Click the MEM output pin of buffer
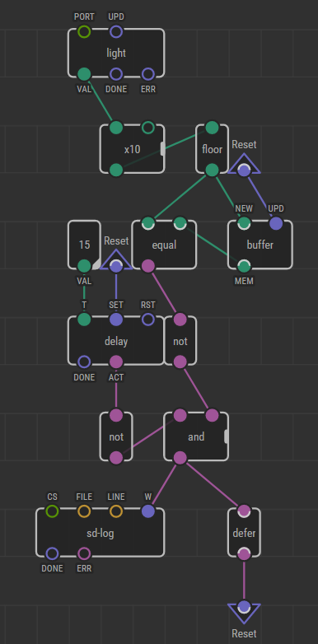 244,266
